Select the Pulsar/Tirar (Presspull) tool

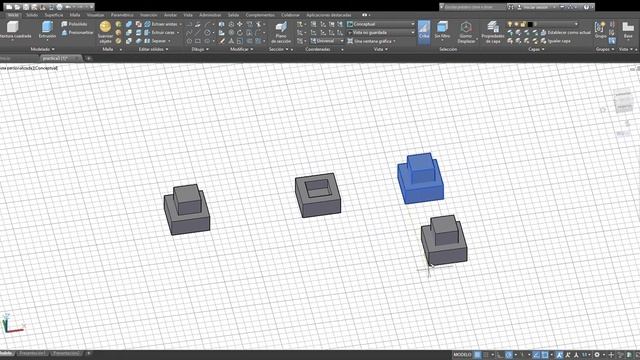(77, 32)
